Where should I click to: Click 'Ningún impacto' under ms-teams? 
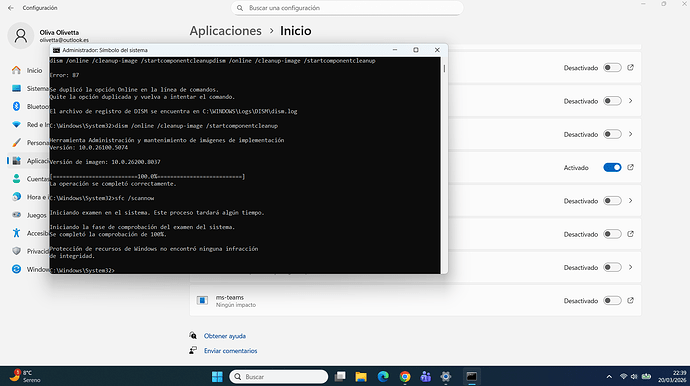point(235,305)
